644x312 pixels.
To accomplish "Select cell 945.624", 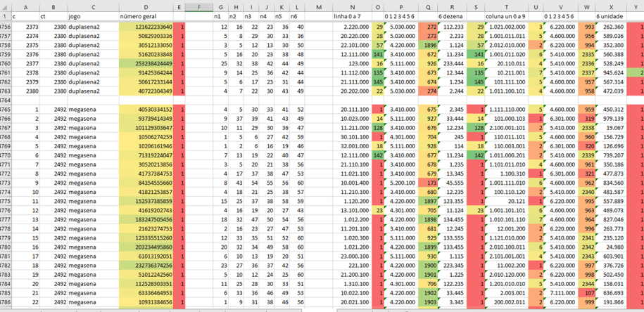I will 611,72.
